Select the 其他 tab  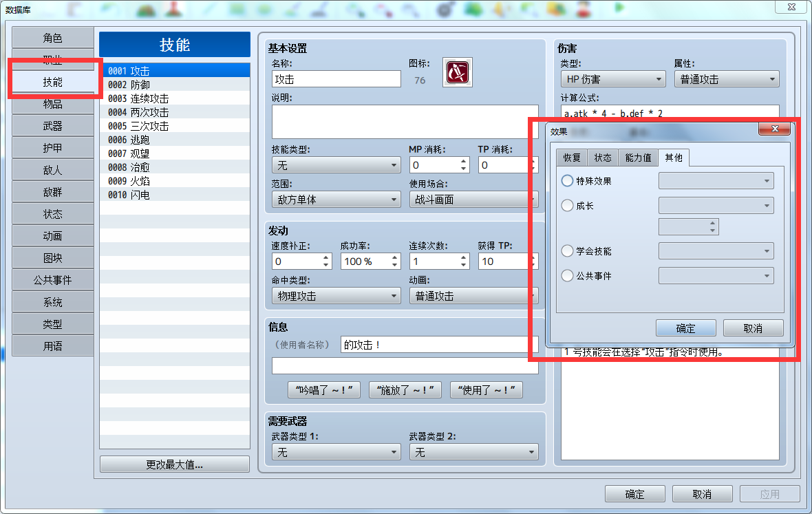(x=674, y=158)
